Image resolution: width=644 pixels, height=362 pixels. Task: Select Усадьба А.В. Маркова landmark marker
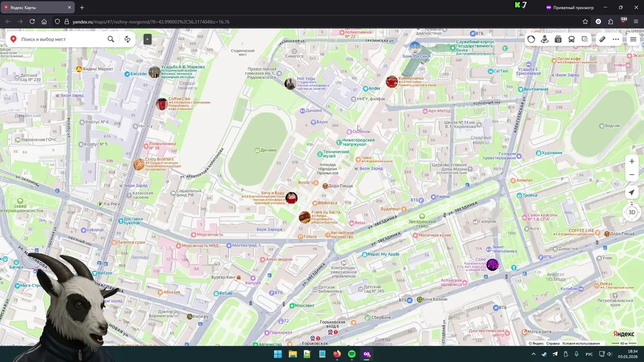click(x=154, y=72)
